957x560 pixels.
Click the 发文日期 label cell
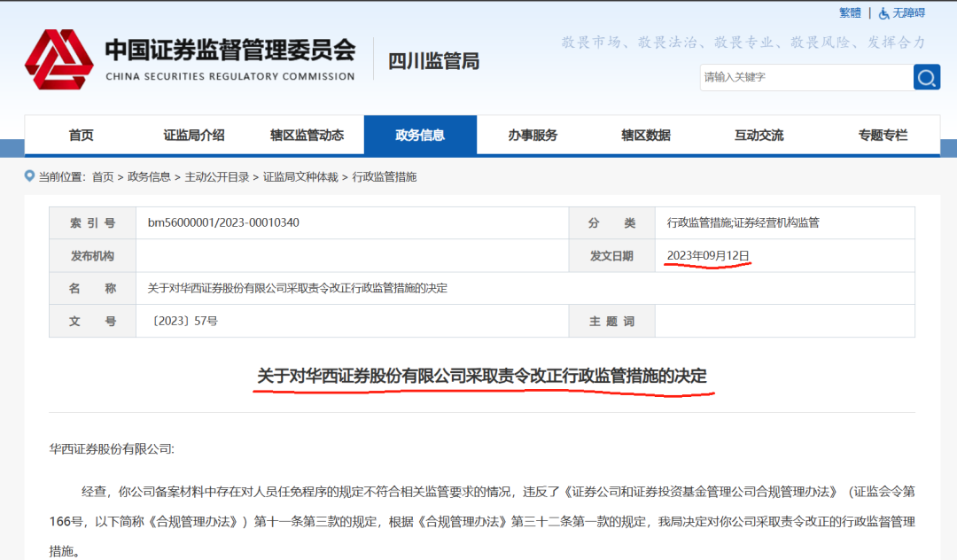611,255
